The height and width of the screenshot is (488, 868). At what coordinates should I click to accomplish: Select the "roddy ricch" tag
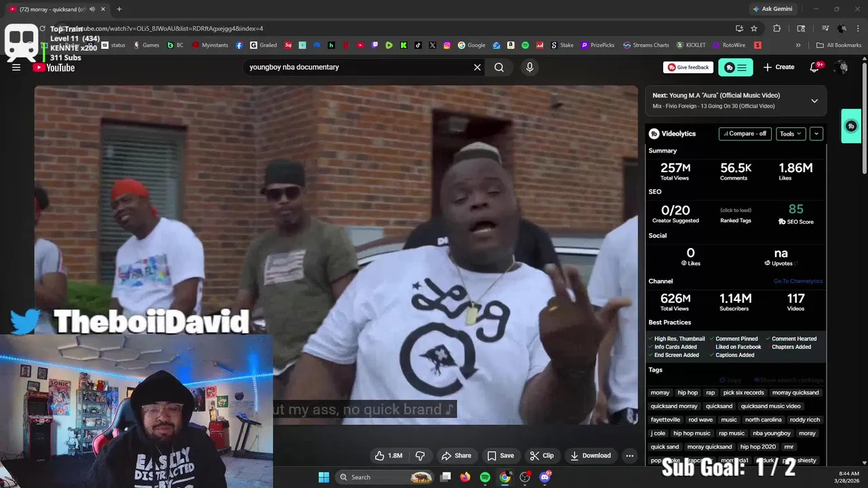click(x=805, y=420)
